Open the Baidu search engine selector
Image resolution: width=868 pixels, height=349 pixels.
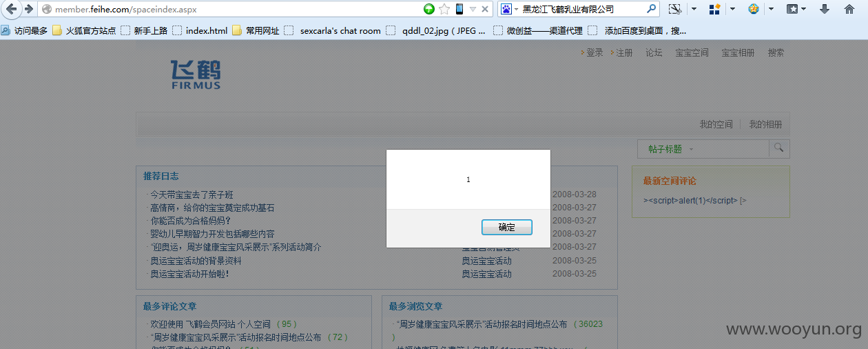[510, 9]
